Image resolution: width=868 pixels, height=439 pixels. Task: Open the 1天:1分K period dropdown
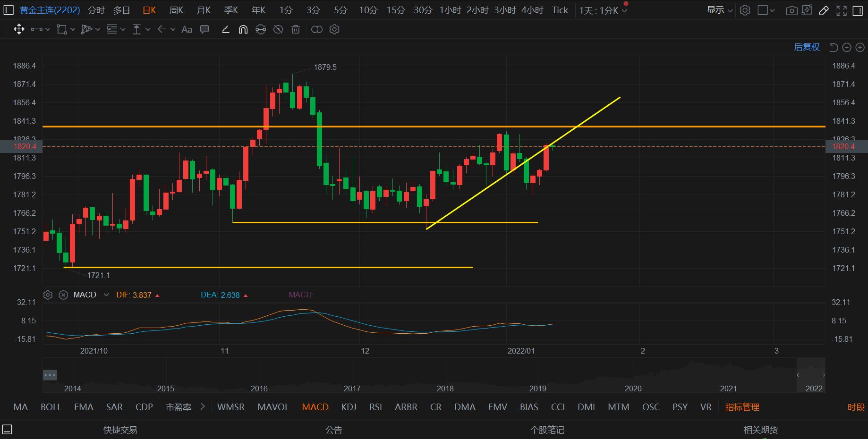(x=603, y=10)
